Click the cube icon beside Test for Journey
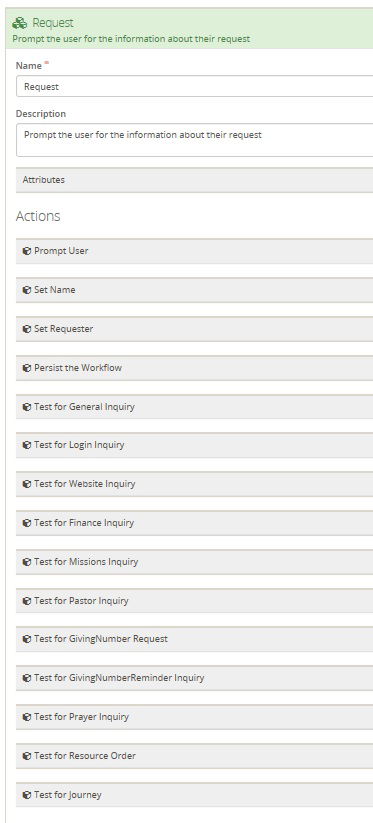The height and width of the screenshot is (823, 373). [x=27, y=795]
